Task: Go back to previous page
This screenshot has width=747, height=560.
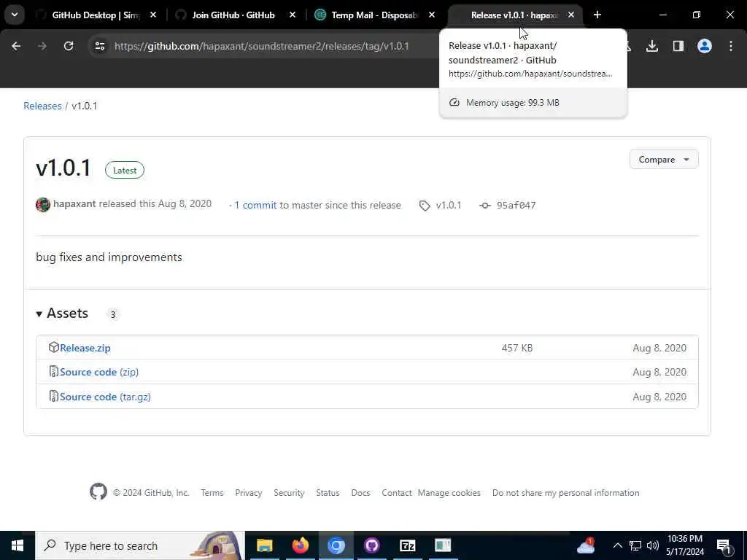Action: 16,46
